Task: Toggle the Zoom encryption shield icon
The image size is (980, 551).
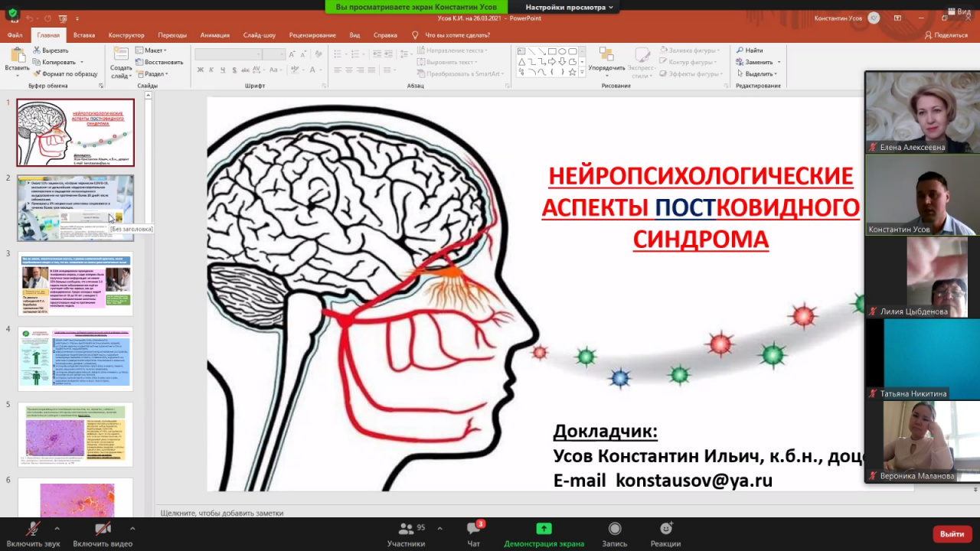Action: click(x=12, y=13)
